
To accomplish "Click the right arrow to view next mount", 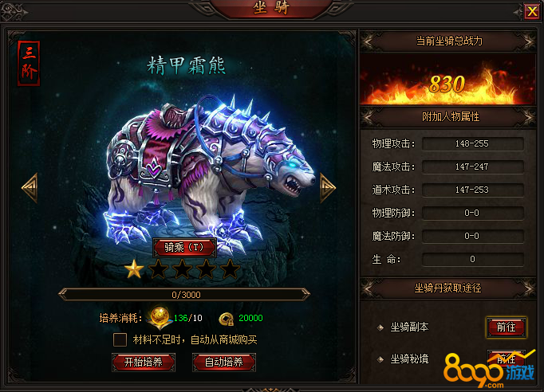I will pos(327,187).
